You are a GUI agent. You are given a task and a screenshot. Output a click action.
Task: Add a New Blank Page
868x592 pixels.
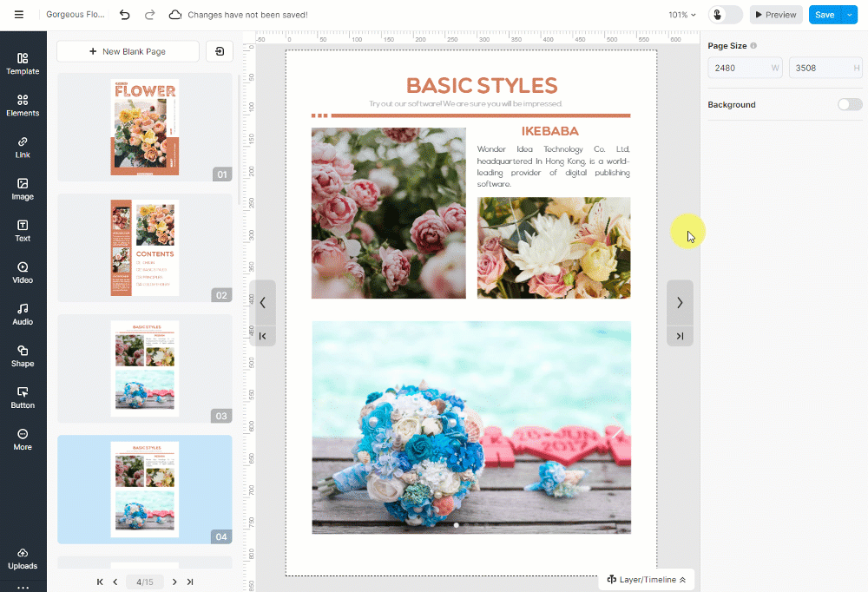coord(128,51)
